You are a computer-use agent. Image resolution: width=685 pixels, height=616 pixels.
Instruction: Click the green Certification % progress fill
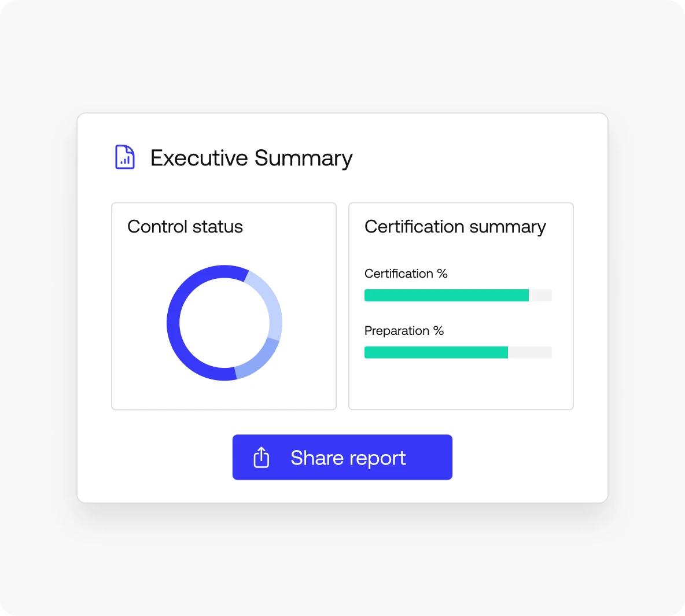point(445,296)
